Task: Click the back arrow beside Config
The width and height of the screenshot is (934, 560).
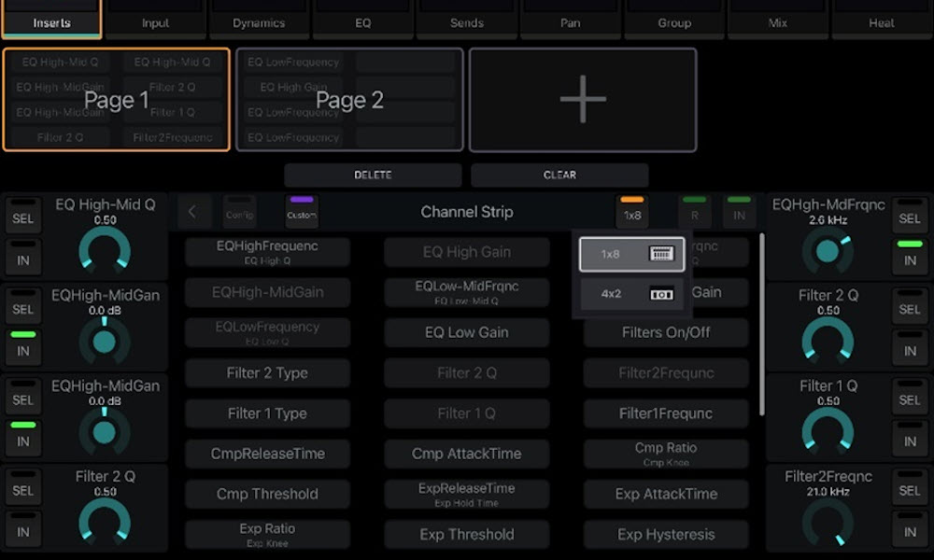Action: [192, 212]
